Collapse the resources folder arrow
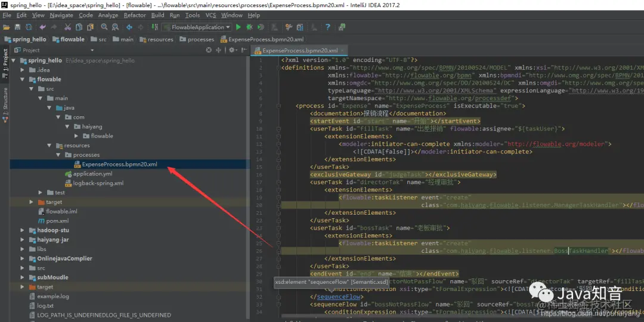 pyautogui.click(x=49, y=145)
